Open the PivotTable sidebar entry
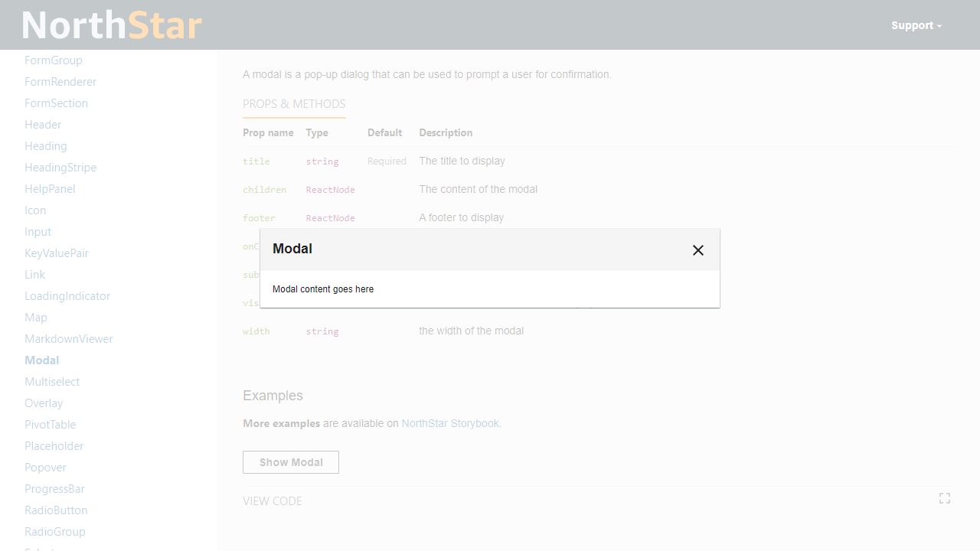 (50, 425)
